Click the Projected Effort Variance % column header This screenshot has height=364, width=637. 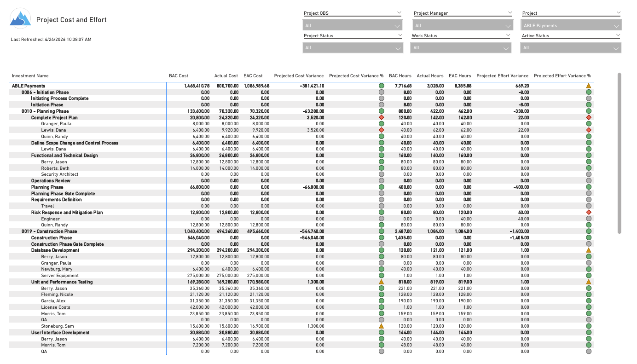(x=562, y=76)
